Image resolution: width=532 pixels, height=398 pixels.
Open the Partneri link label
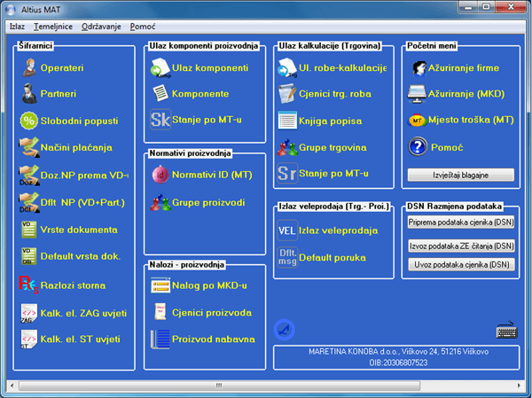(x=59, y=94)
